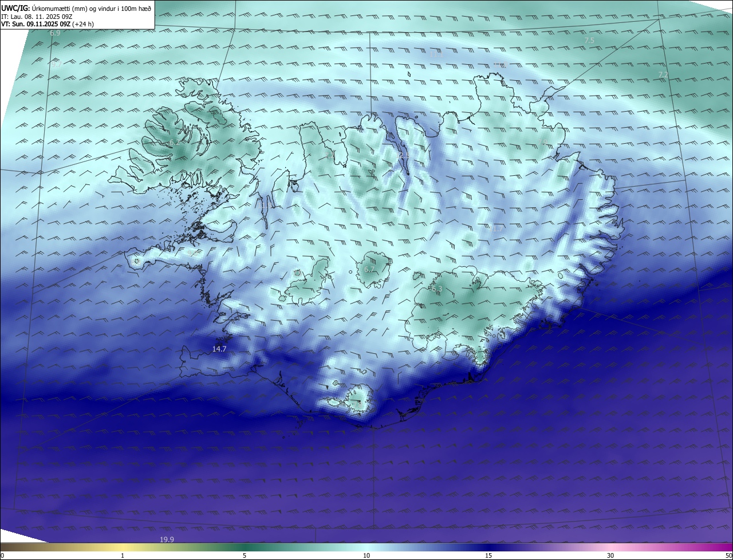733x560 pixels.
Task: Click the valid time line "VT: Sun. 09.11.2025 09Z"
Action: point(35,24)
